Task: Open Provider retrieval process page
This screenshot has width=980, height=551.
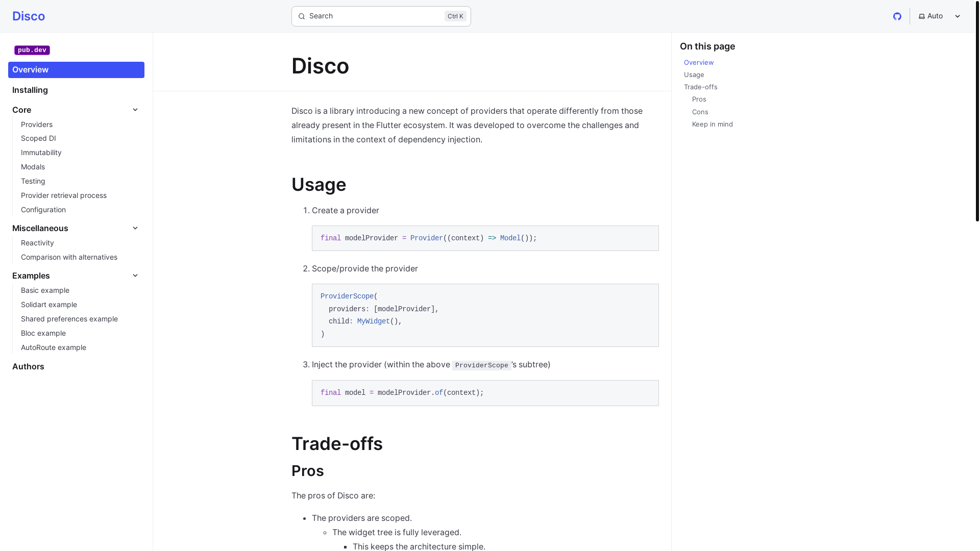Action: point(64,195)
